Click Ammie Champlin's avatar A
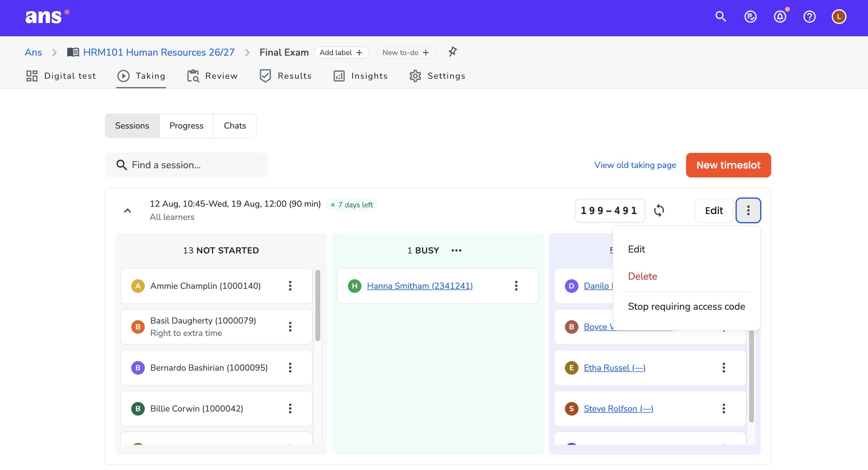This screenshot has height=470, width=868. tap(138, 286)
